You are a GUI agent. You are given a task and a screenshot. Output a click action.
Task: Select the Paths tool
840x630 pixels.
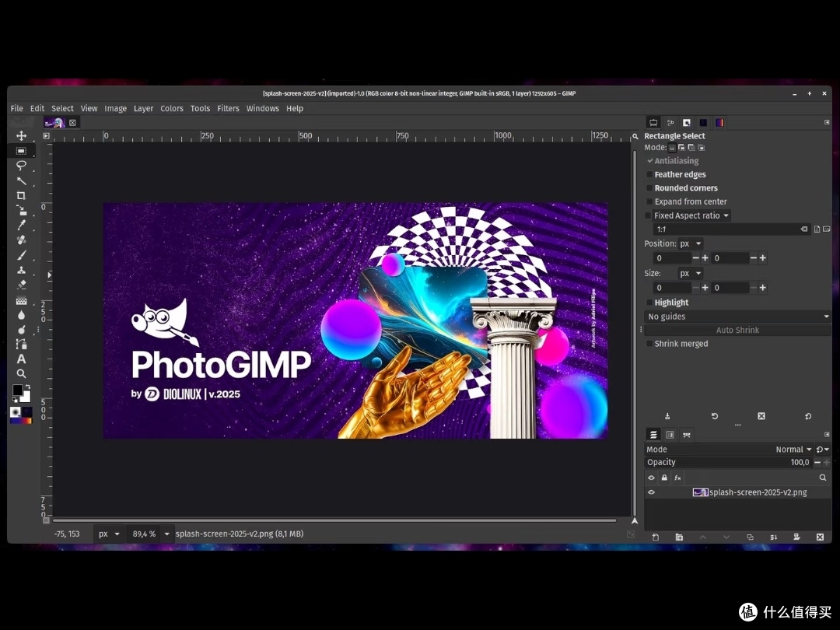[x=22, y=344]
